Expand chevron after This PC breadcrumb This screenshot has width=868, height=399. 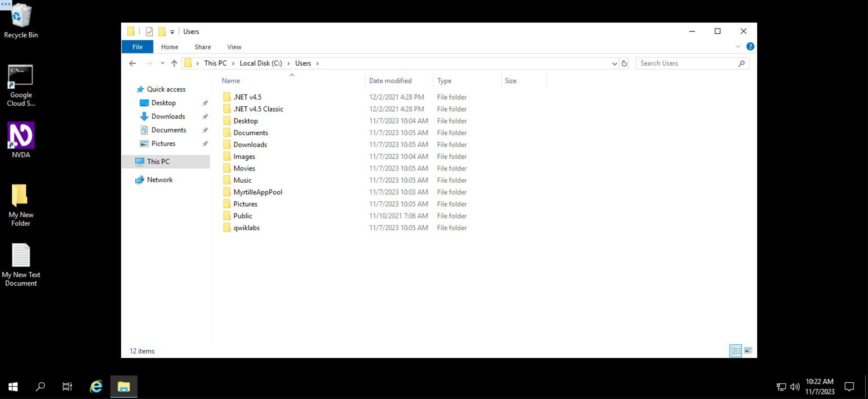(233, 63)
